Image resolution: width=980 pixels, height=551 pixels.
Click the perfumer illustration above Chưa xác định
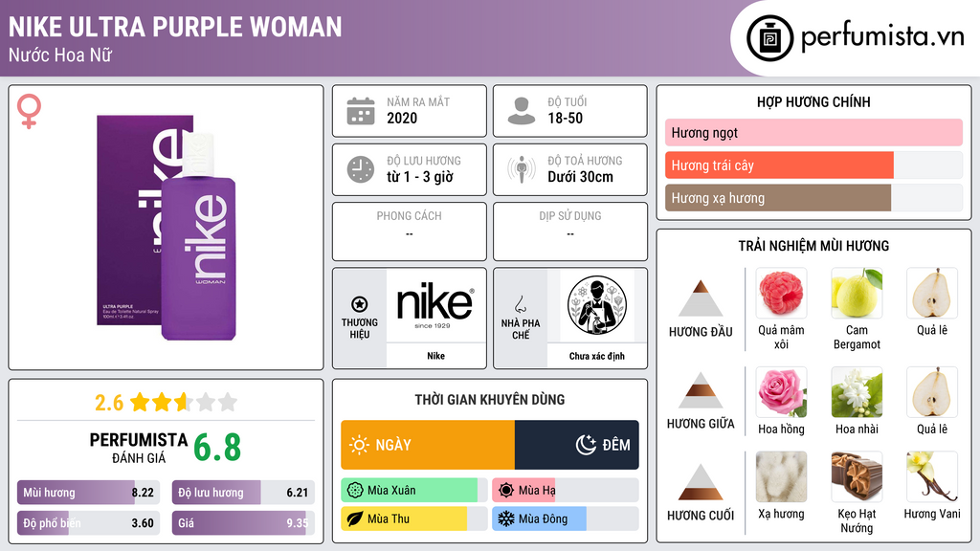coord(597,305)
